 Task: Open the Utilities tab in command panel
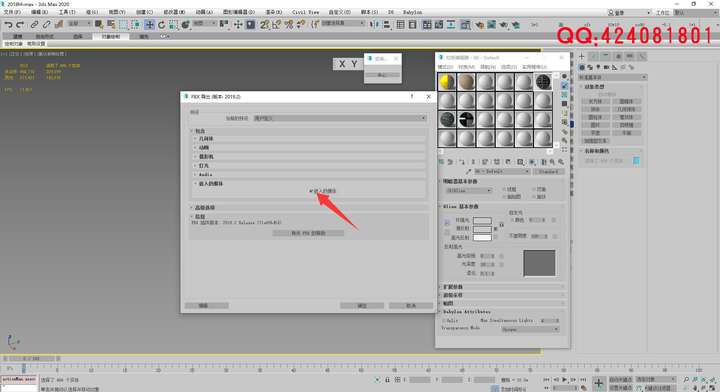pos(641,56)
